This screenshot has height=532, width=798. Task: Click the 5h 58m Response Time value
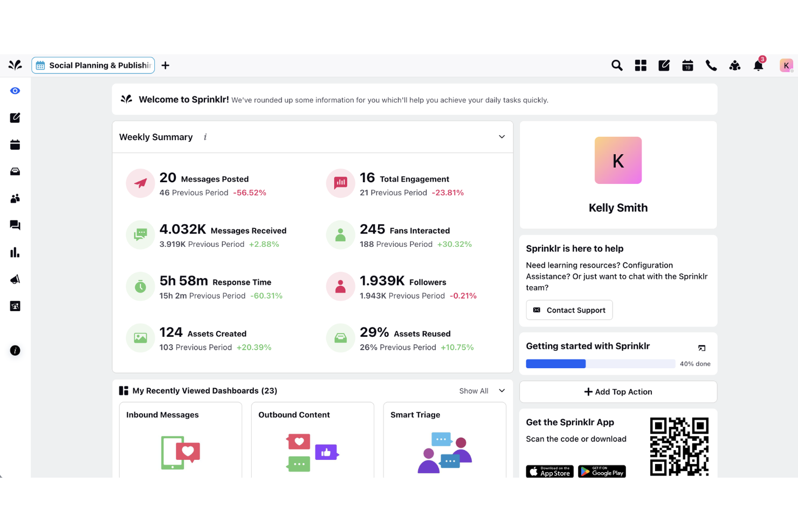click(183, 281)
